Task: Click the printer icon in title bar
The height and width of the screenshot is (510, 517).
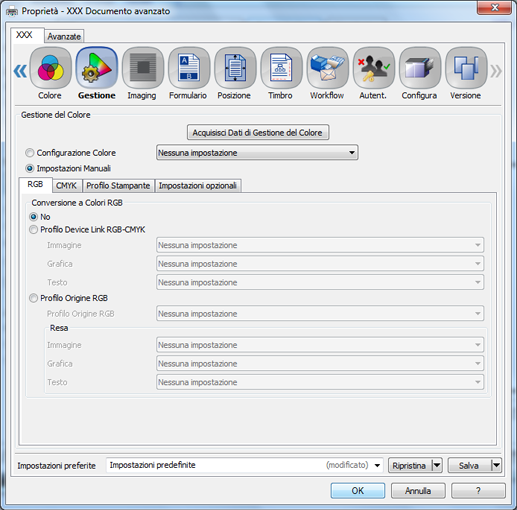Action: 12,12
